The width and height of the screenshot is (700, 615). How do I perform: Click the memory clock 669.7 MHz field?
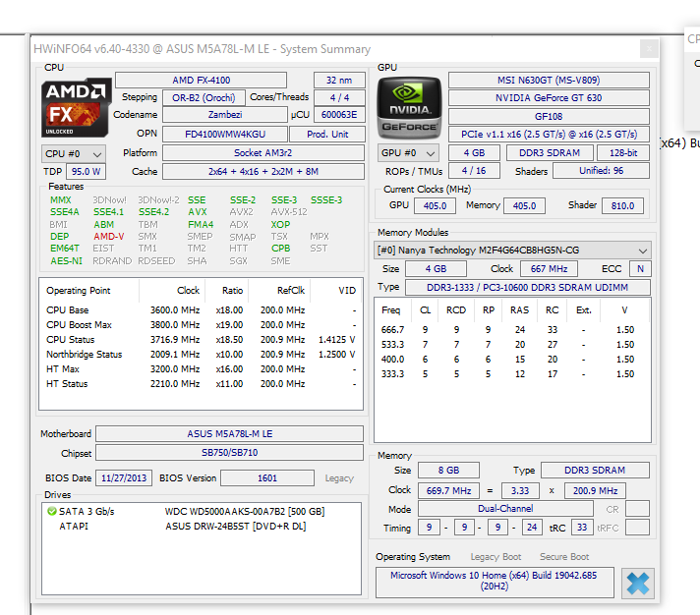[x=448, y=490]
